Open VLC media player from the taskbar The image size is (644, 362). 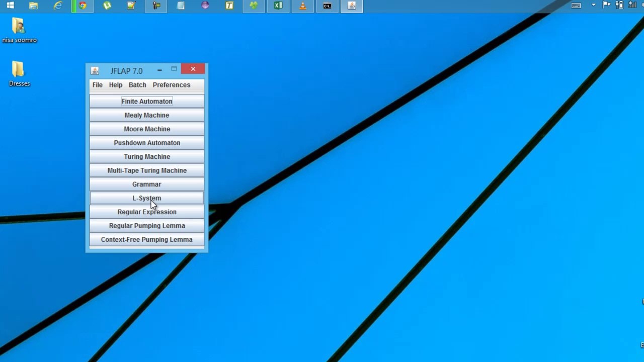click(303, 6)
